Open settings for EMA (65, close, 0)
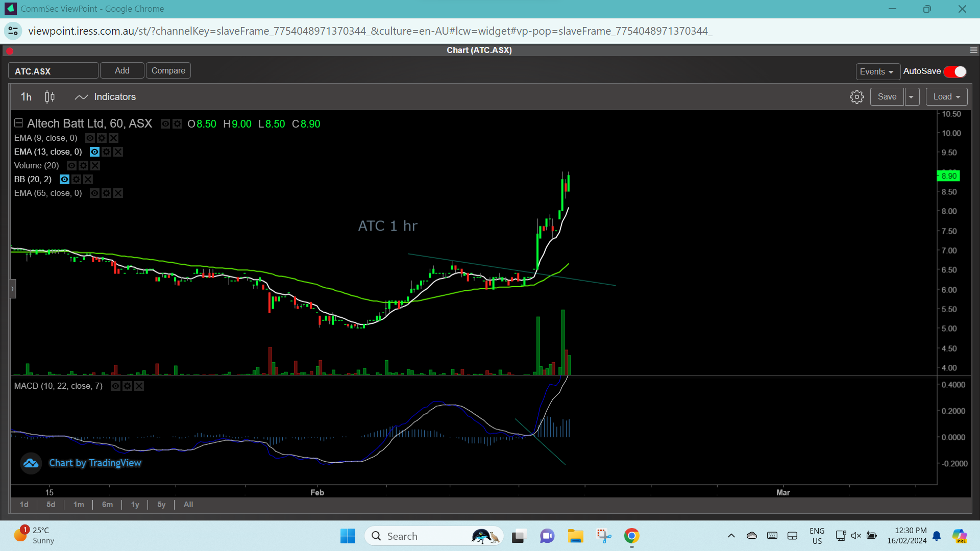The image size is (980, 551). pyautogui.click(x=106, y=193)
